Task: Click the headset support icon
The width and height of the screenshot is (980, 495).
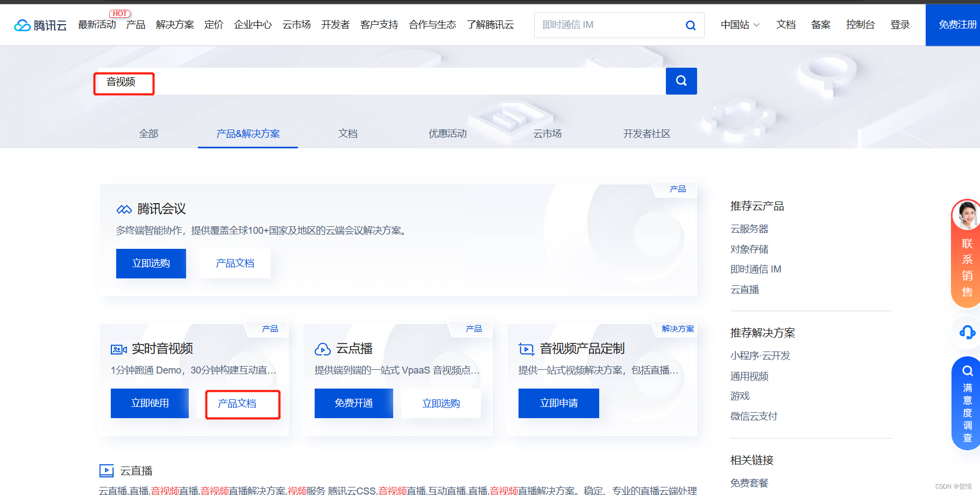Action: click(967, 332)
